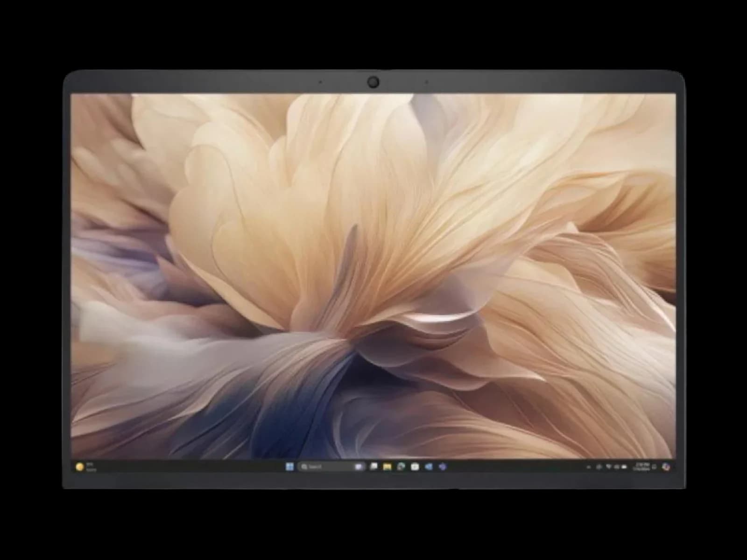Click the taskbar Search box
The height and width of the screenshot is (560, 747).
pos(331,467)
